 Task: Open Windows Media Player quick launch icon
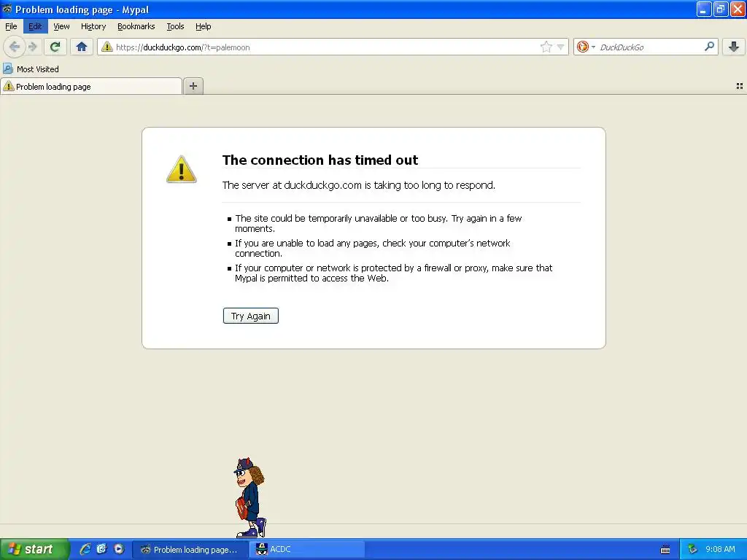[x=119, y=549]
